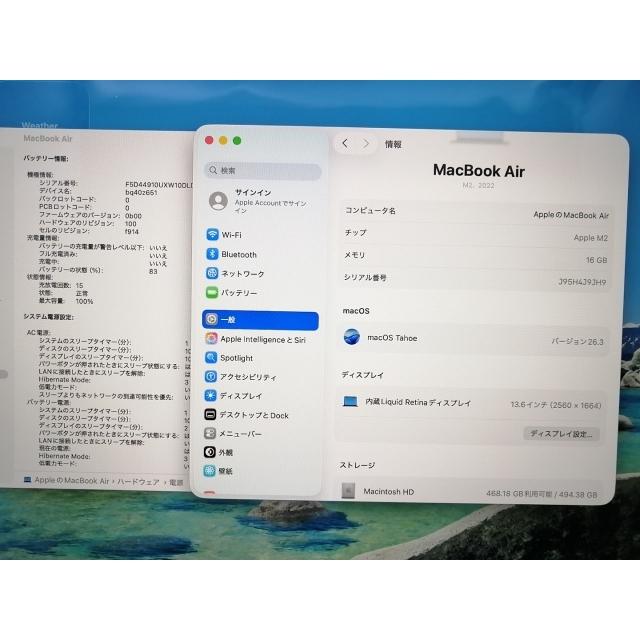Click バッテリー情報 heading in System Information
Screen dimensions: 640x640
[x=46, y=158]
